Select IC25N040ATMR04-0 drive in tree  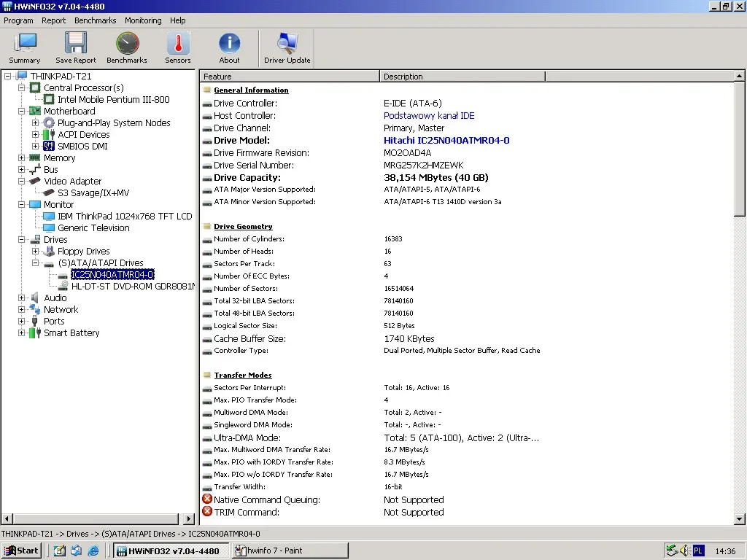click(x=112, y=274)
